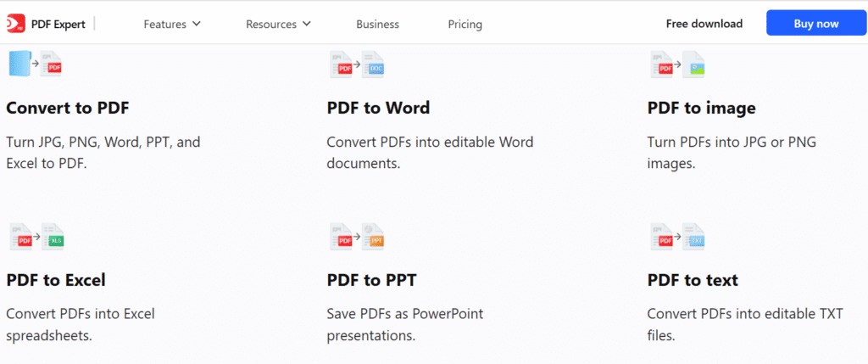This screenshot has height=364, width=868.
Task: Select the PDF to PPT heading
Action: (x=371, y=280)
